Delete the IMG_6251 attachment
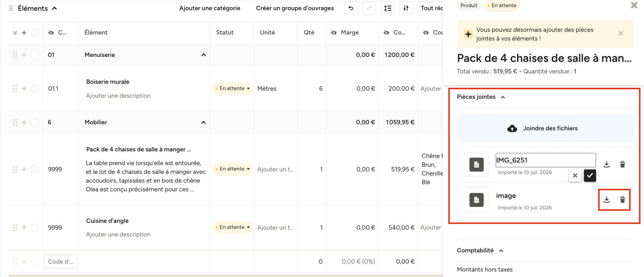 [622, 164]
